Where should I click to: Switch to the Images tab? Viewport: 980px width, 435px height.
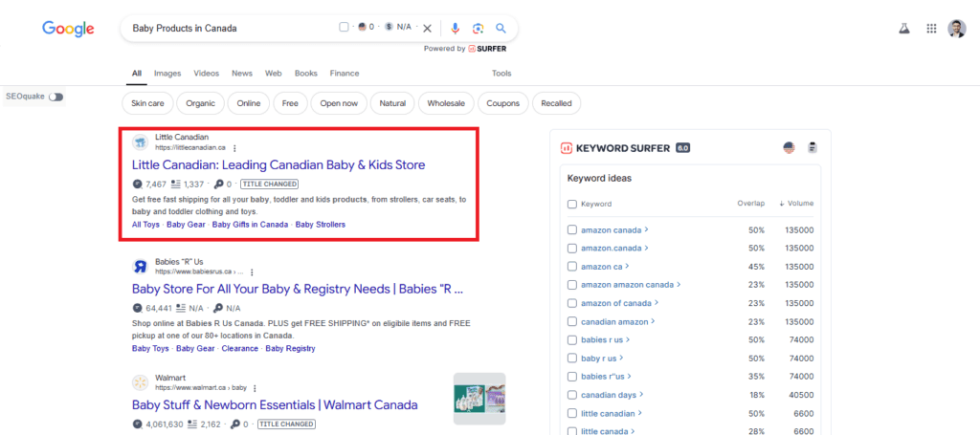click(167, 74)
